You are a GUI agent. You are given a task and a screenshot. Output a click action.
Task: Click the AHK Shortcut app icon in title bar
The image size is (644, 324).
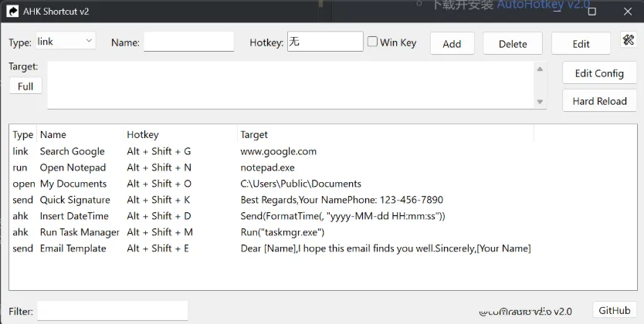[x=12, y=11]
